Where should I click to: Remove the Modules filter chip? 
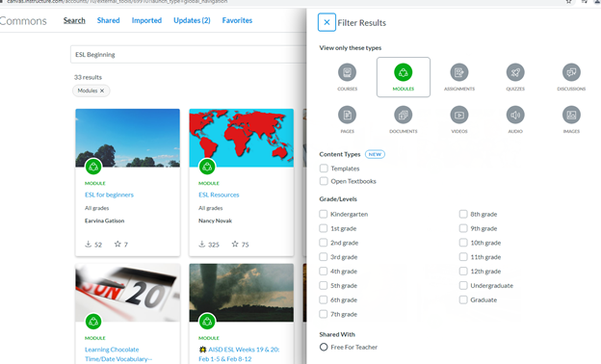(102, 91)
